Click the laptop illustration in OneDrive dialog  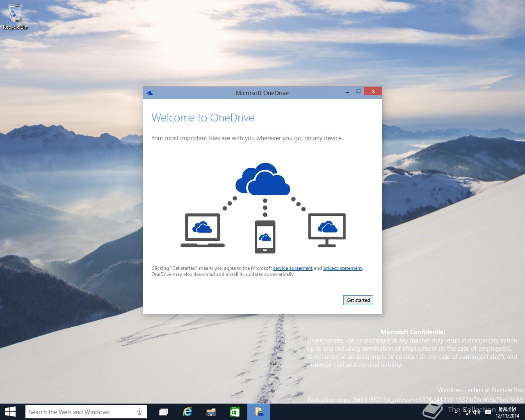click(x=203, y=231)
